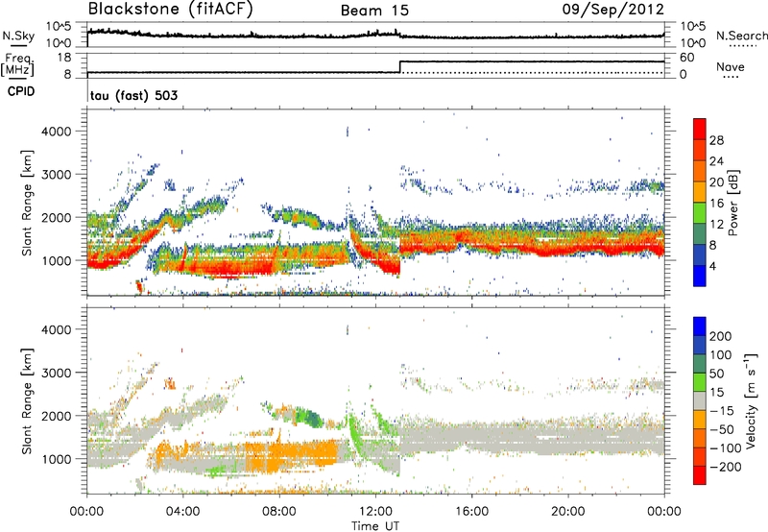This screenshot has width=768, height=532.
Task: Click the gray band of velocity colorbar
Action: click(x=700, y=400)
